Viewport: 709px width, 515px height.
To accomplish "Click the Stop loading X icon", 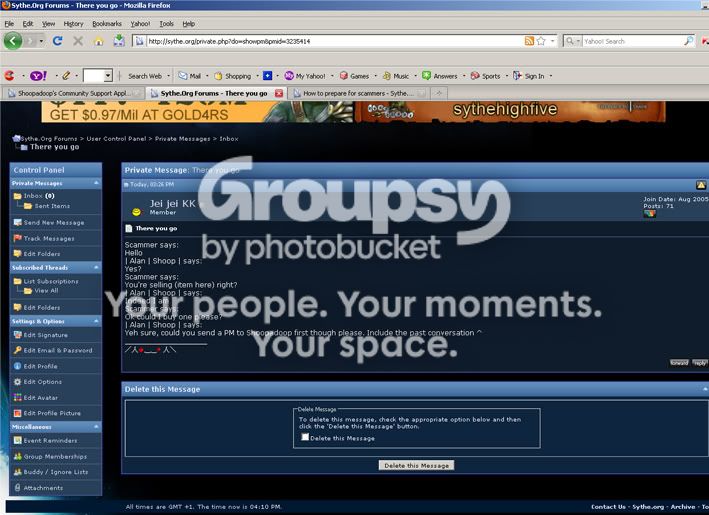I will (78, 41).
